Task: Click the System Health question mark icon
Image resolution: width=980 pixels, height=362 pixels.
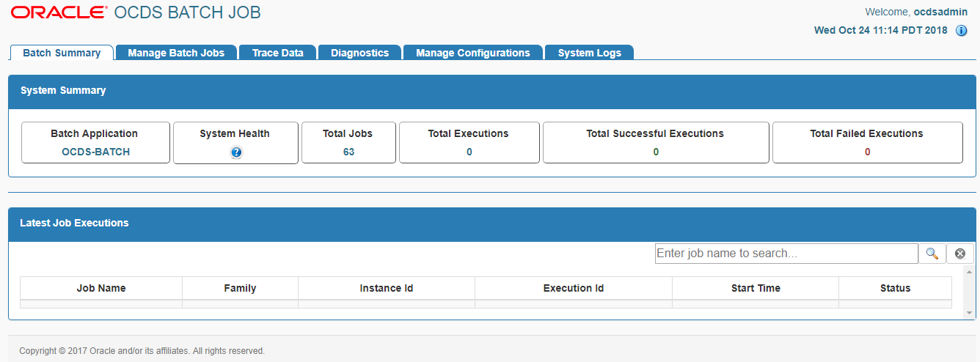Action: pos(236,152)
